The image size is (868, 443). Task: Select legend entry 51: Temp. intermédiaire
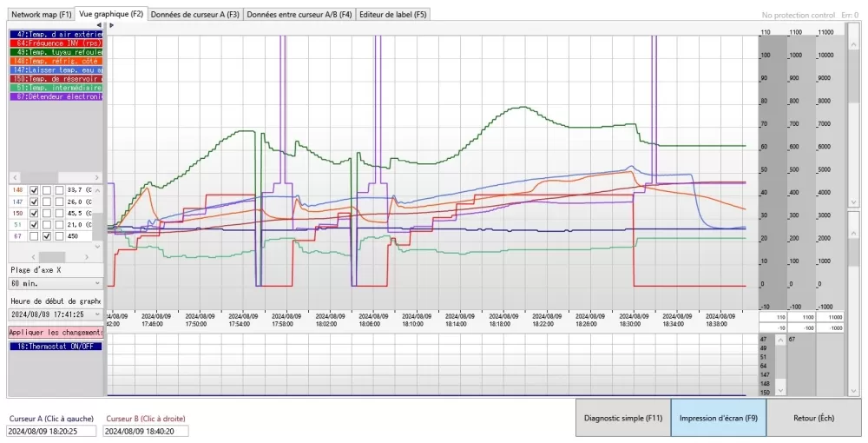click(56, 88)
